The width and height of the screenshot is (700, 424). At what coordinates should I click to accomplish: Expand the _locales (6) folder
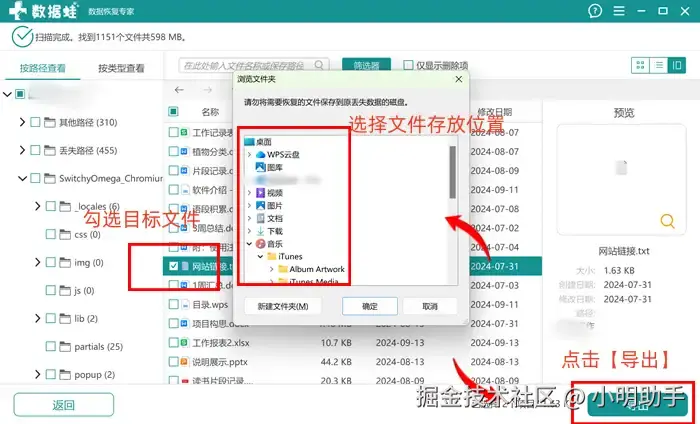(x=38, y=206)
